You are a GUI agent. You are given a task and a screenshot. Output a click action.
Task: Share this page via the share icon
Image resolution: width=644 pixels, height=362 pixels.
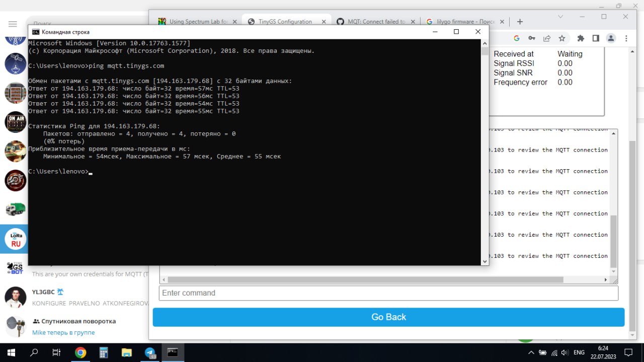pos(547,38)
